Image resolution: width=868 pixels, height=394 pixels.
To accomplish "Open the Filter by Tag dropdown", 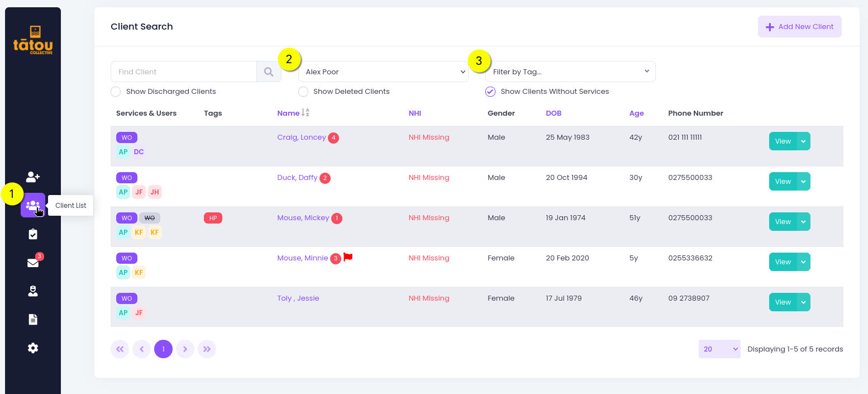I will tap(570, 72).
